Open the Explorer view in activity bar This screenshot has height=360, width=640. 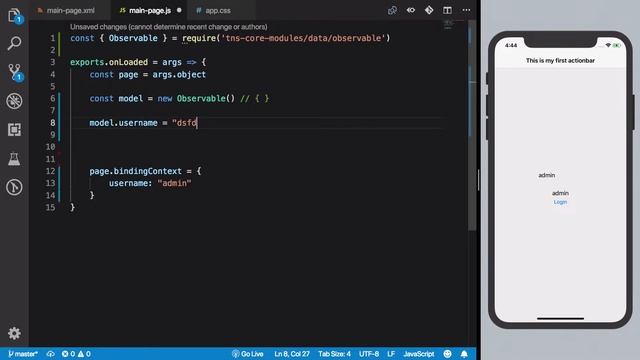click(x=14, y=16)
